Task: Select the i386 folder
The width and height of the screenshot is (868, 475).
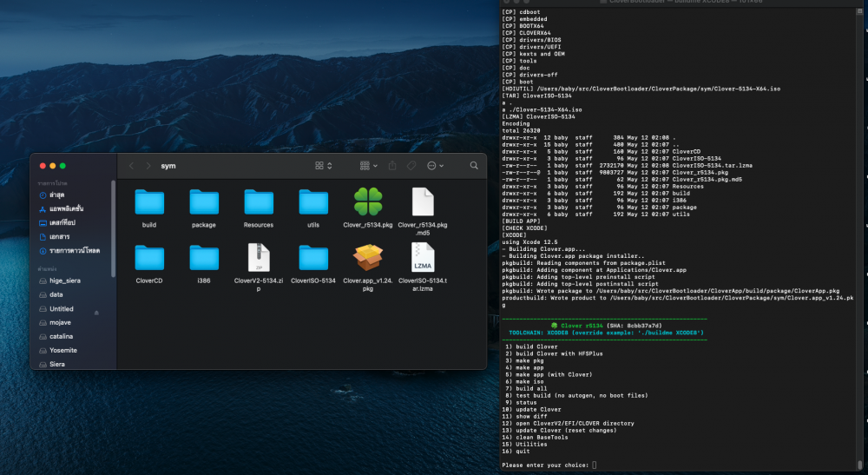Action: coord(204,258)
